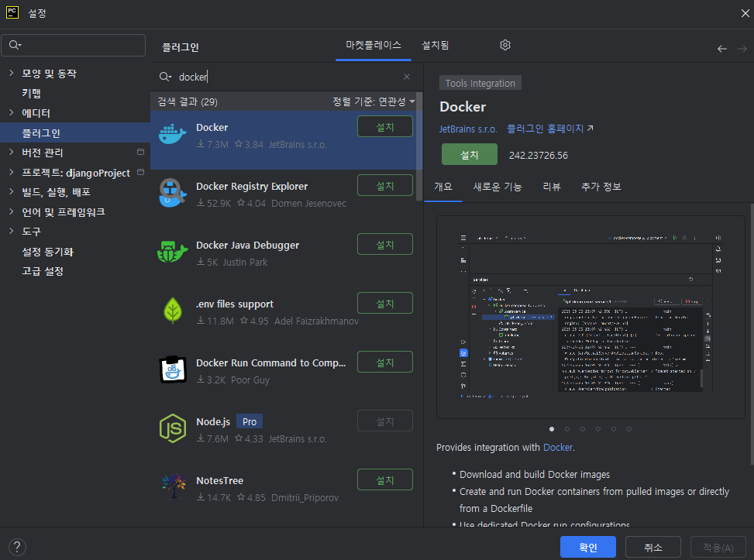Focus the settings search input field
The height and width of the screenshot is (560, 754).
[74, 45]
